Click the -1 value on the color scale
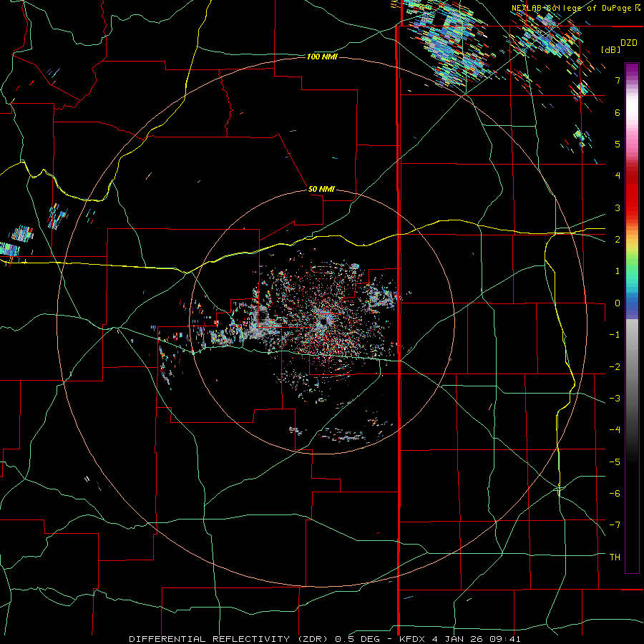 pyautogui.click(x=615, y=335)
